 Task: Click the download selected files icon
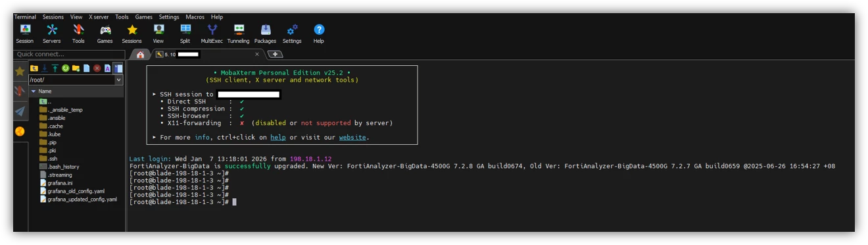click(45, 68)
